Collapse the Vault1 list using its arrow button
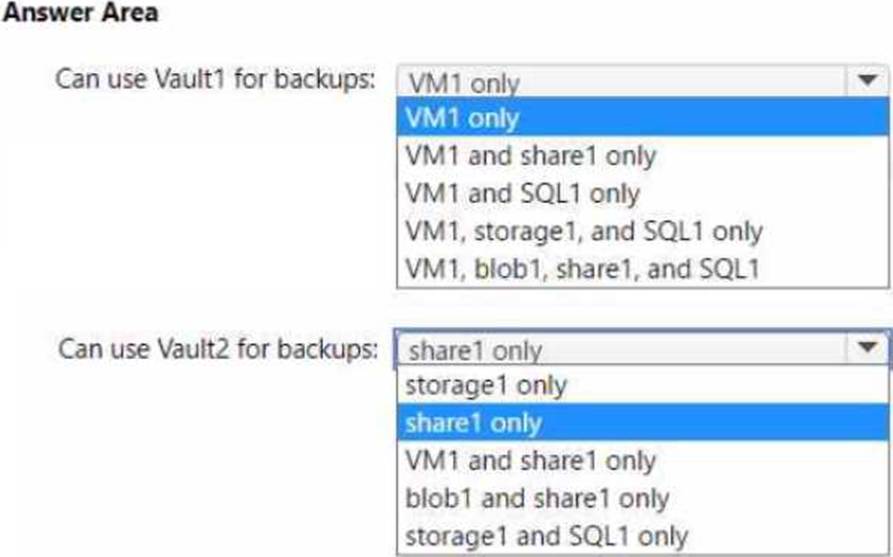Screen dimensions: 893x557 click(866, 81)
